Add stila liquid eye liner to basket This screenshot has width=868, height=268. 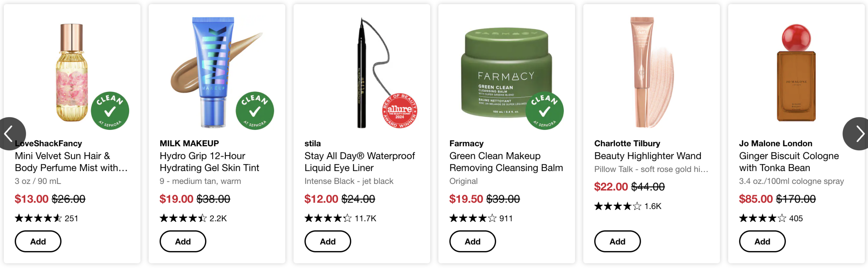328,241
